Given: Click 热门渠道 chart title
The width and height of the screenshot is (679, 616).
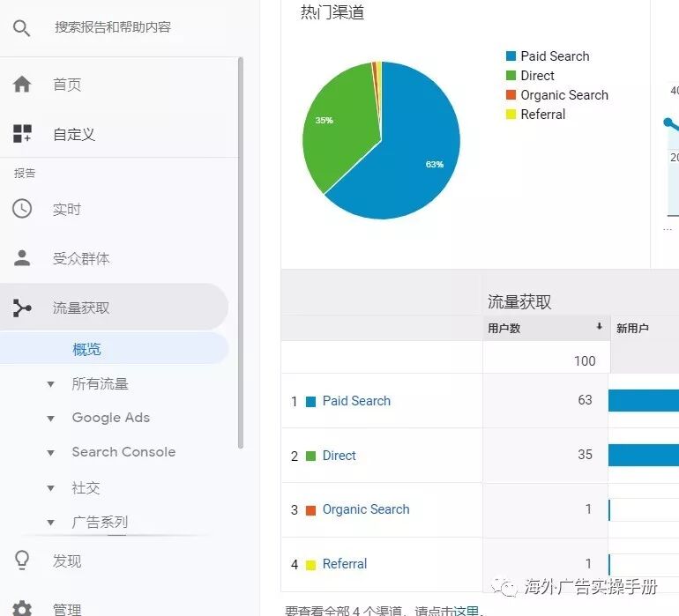Looking at the screenshot, I should coord(332,12).
